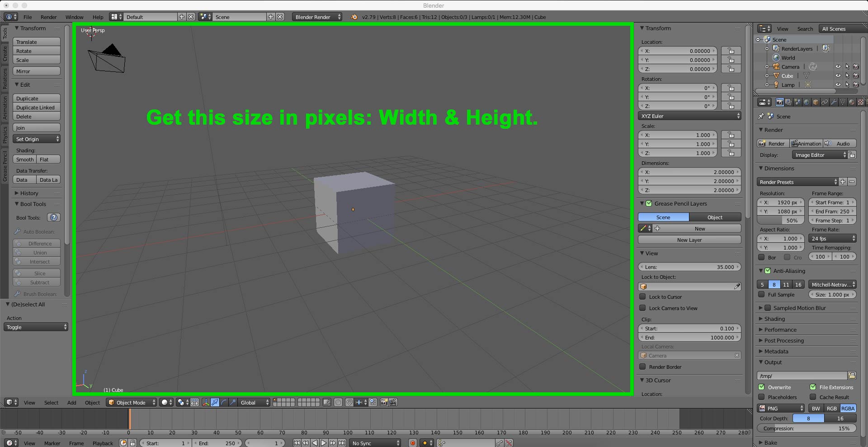This screenshot has width=868, height=447.
Task: Open the Render Presets dropdown
Action: (x=797, y=182)
